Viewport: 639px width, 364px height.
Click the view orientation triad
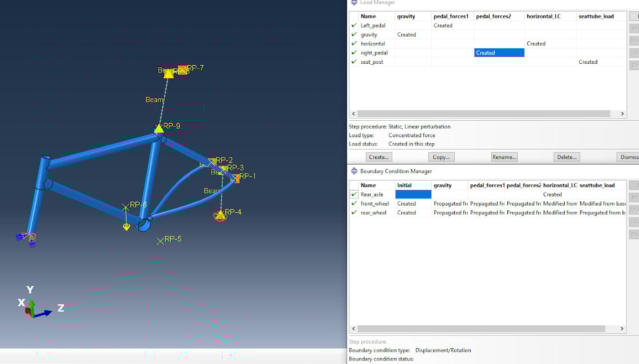pyautogui.click(x=40, y=303)
